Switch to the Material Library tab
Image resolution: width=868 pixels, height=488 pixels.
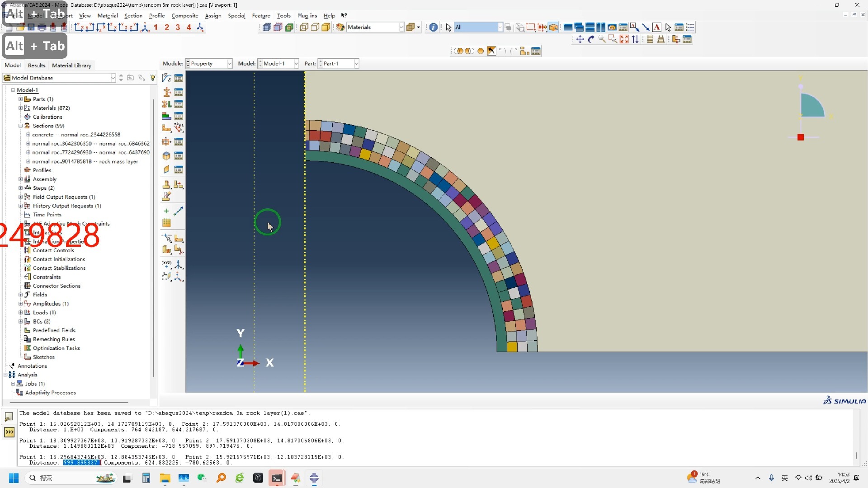[x=71, y=66]
